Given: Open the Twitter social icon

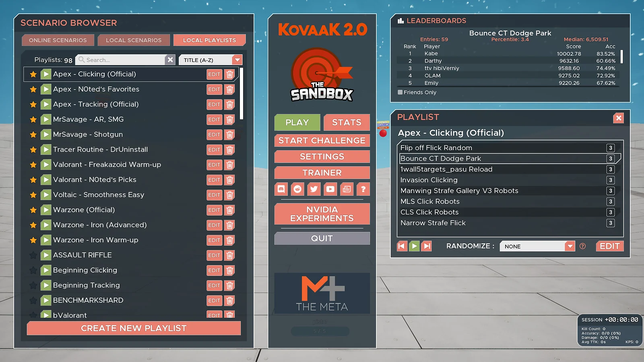Looking at the screenshot, I should [x=314, y=189].
